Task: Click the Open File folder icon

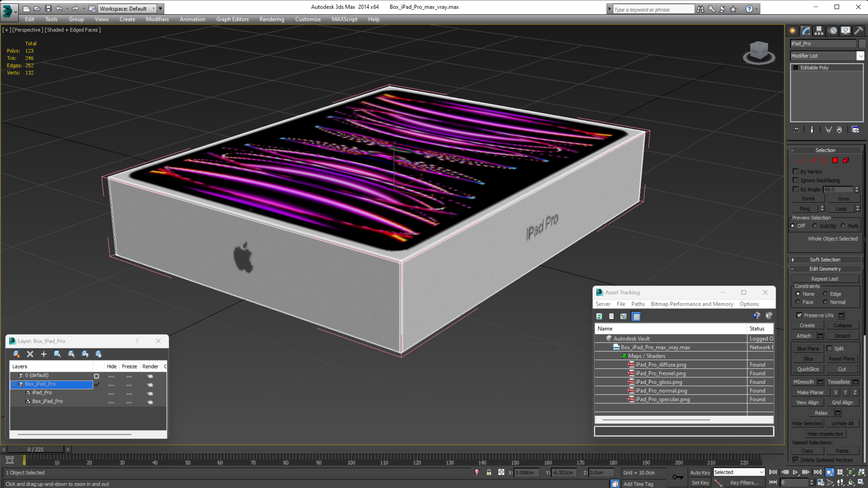Action: [x=37, y=9]
